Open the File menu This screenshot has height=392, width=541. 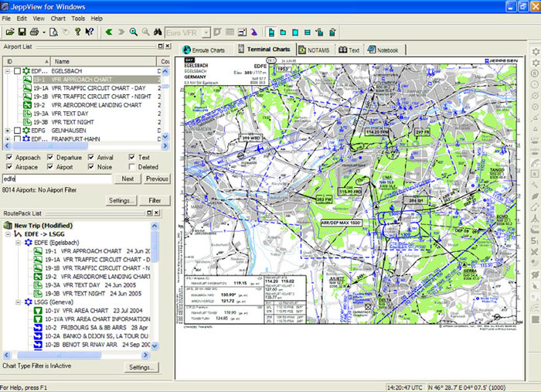pos(6,19)
